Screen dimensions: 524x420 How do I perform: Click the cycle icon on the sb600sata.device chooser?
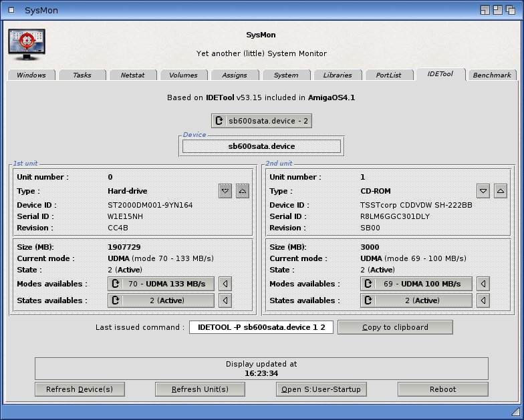coord(219,120)
